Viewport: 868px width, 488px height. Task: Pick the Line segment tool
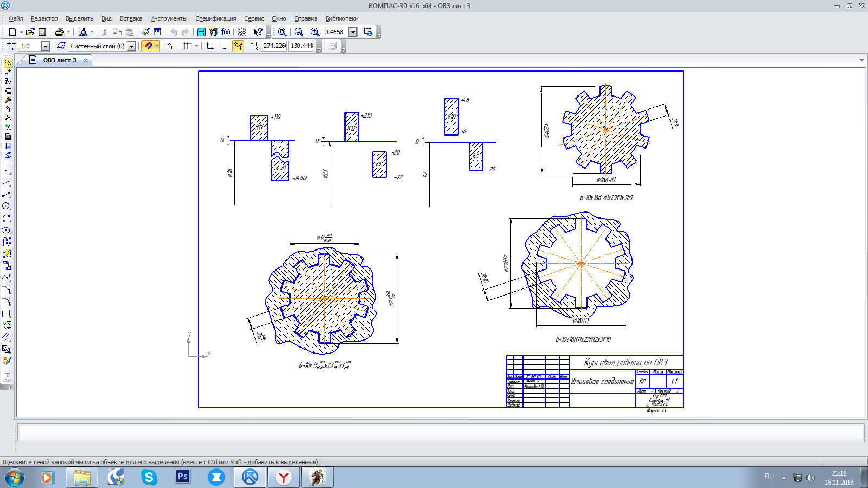(7, 194)
